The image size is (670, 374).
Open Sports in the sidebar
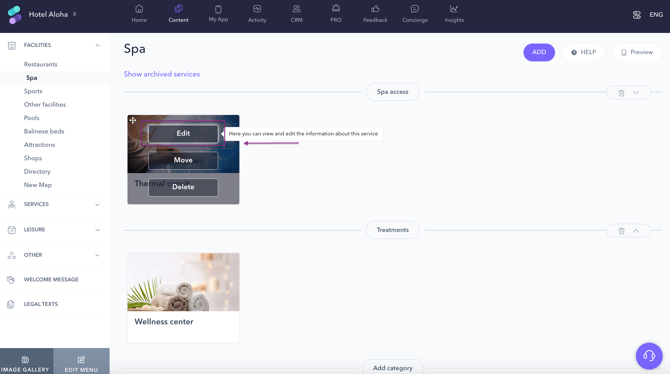tap(33, 91)
